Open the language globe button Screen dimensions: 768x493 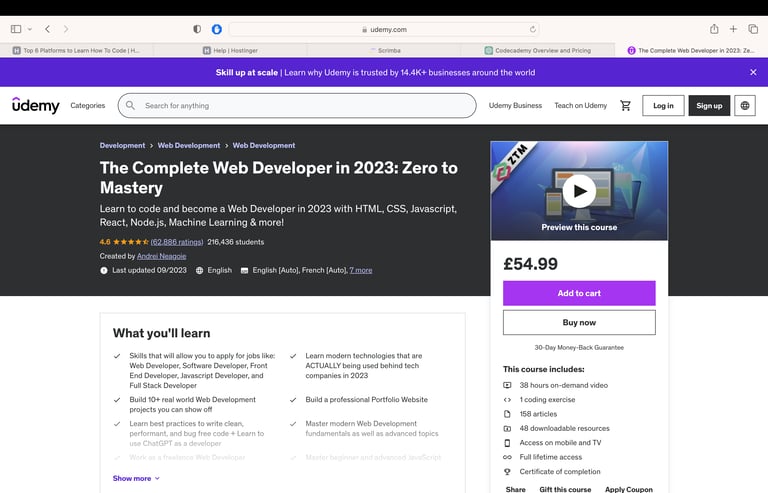click(x=744, y=105)
